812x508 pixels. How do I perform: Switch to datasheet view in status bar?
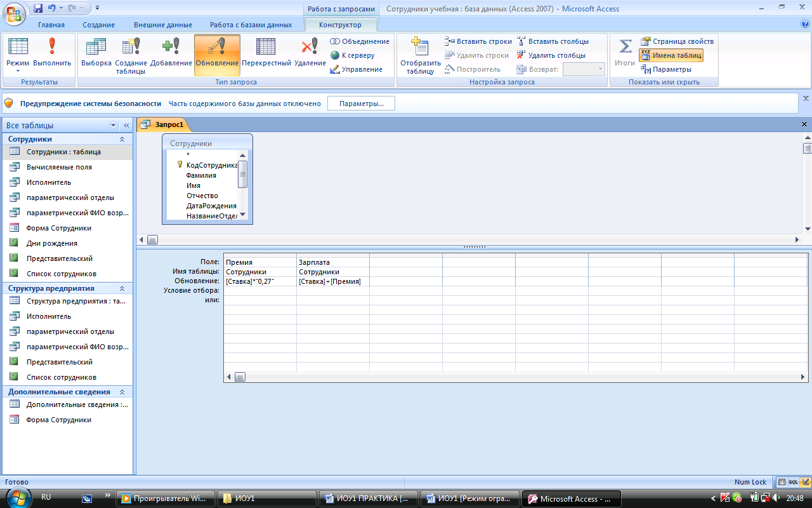pyautogui.click(x=782, y=482)
